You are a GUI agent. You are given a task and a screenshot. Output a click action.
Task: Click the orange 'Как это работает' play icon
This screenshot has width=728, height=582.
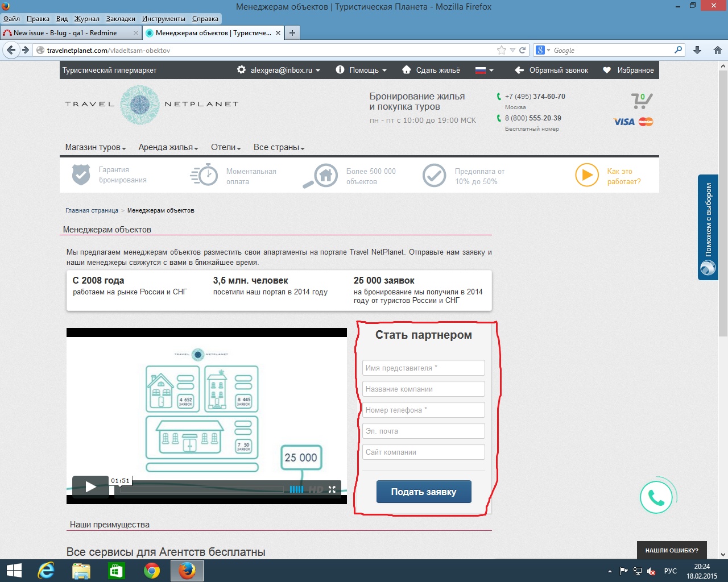(586, 175)
